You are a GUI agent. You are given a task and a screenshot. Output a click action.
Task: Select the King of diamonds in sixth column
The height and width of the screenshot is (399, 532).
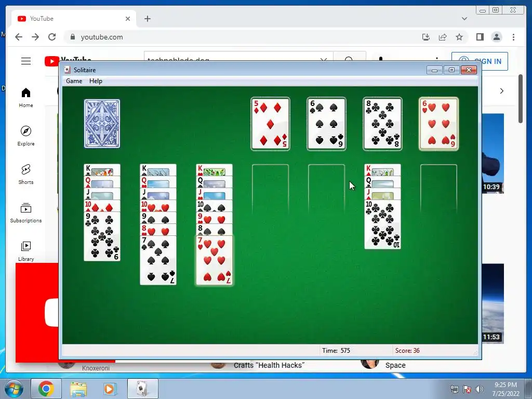pos(382,170)
